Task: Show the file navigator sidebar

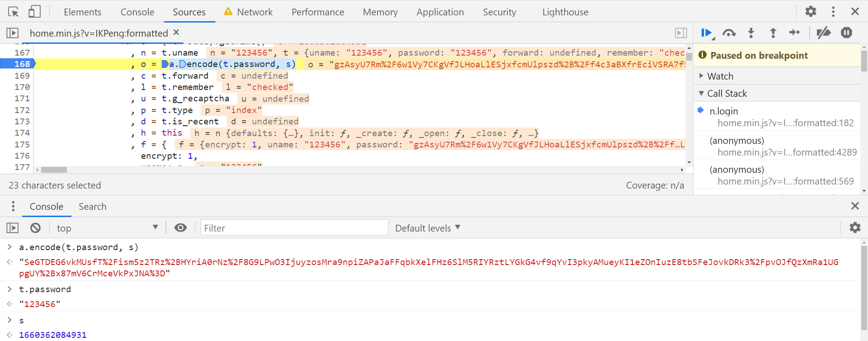Action: coord(12,33)
